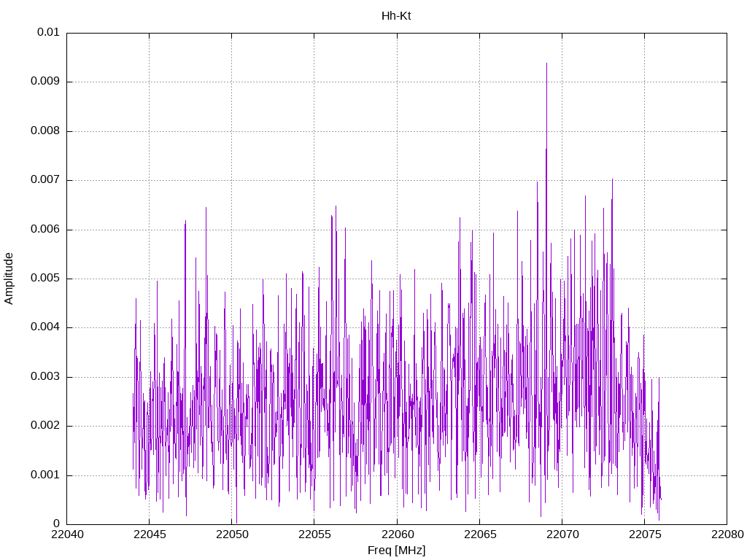Click y-axis tick value 0.007

coord(45,180)
